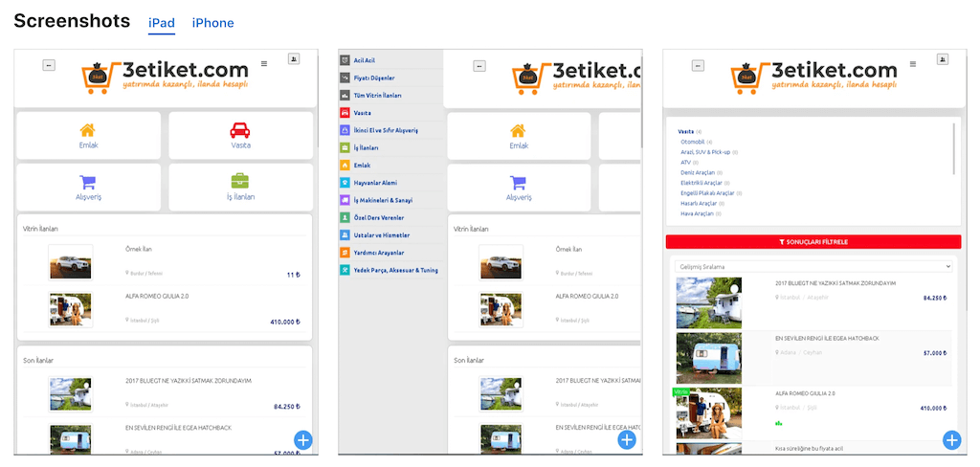The height and width of the screenshot is (467, 980).
Task: Click price 84.250 ₺ in third screenshot
Action: coord(935,299)
